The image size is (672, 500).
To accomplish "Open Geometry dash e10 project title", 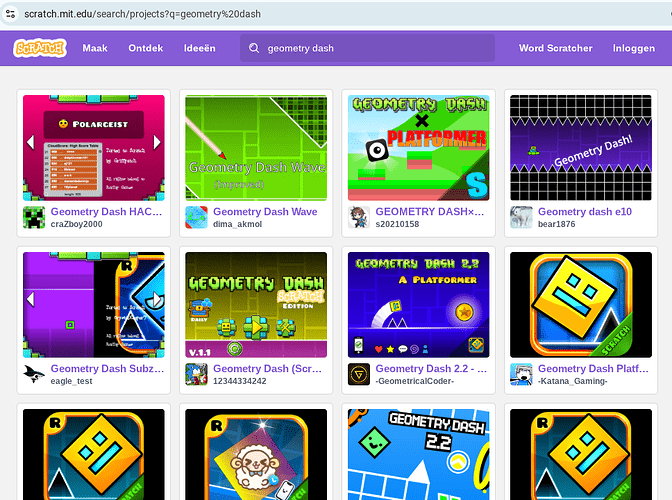I will pos(585,212).
